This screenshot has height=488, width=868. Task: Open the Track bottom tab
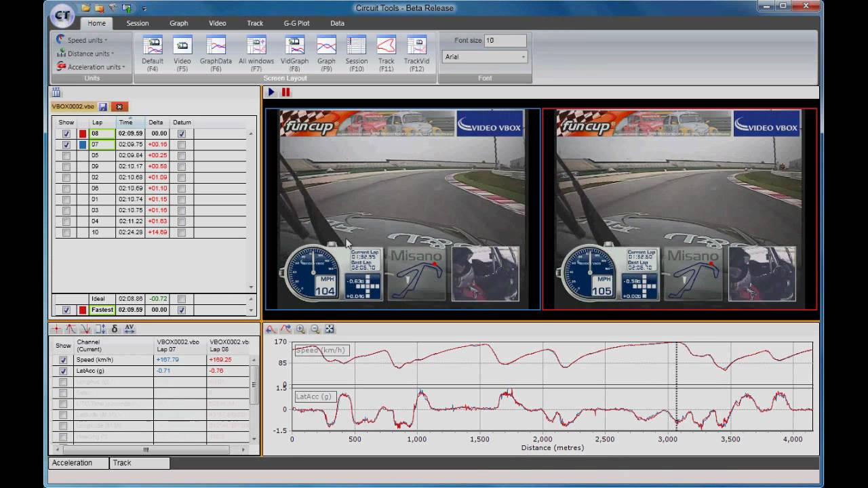(140, 463)
